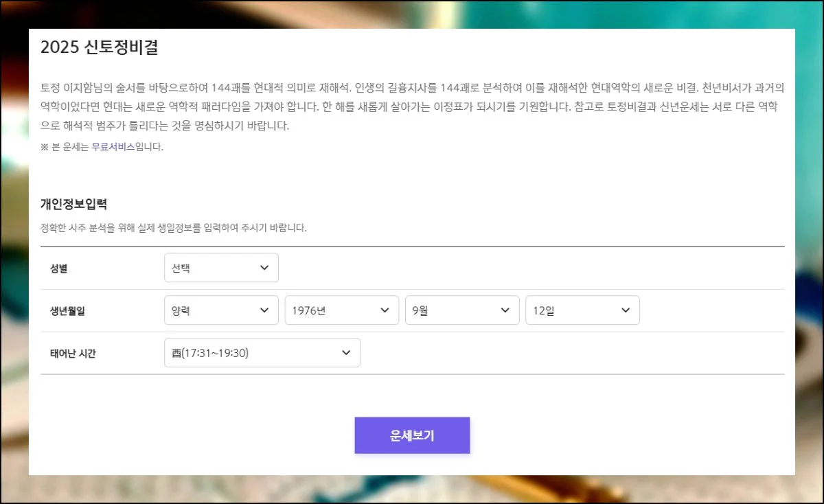Viewport: 824px width, 504px height.
Task: Open the 성별 dropdown showing 선택
Action: click(x=220, y=268)
